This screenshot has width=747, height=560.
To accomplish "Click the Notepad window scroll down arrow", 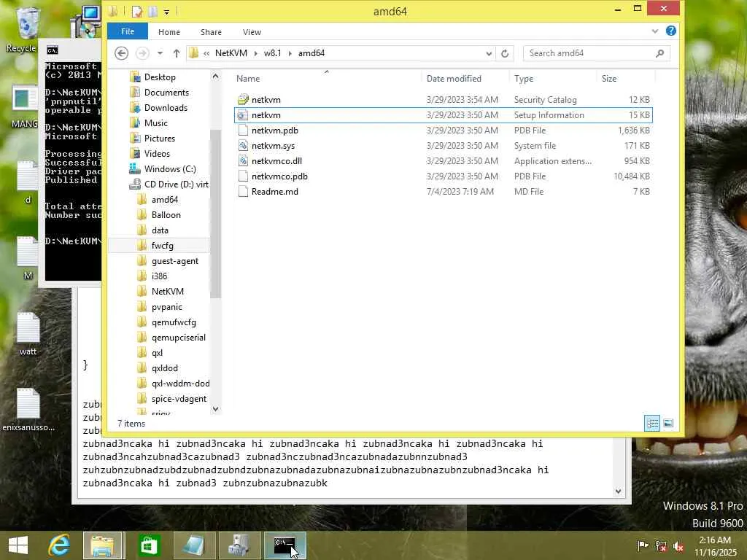I will 619,491.
